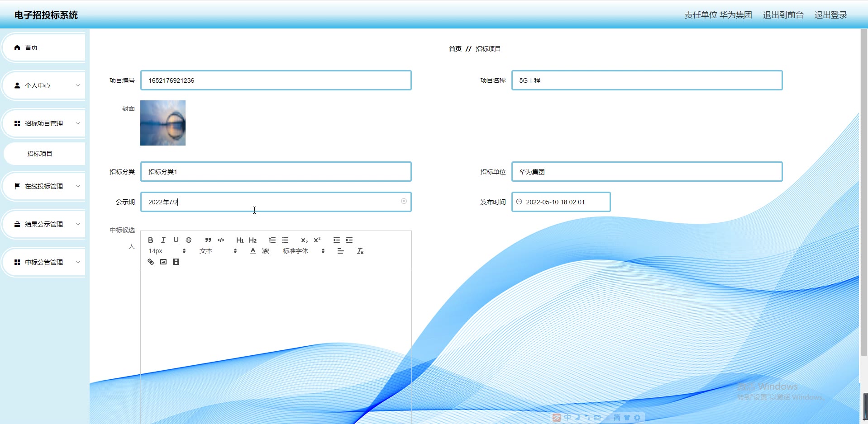Insert an image into the editor

click(163, 262)
